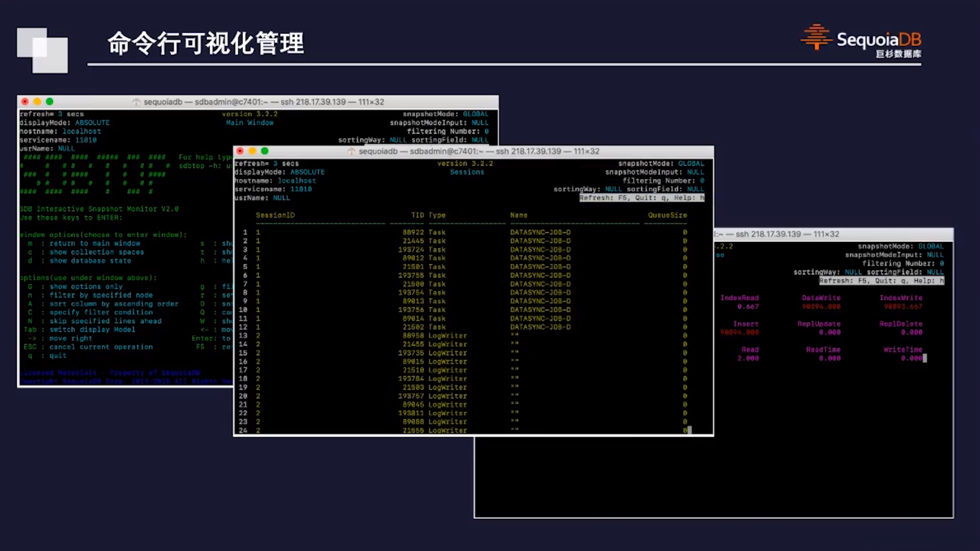
Task: Minimize the Sessions terminal with yellow button
Action: point(252,151)
